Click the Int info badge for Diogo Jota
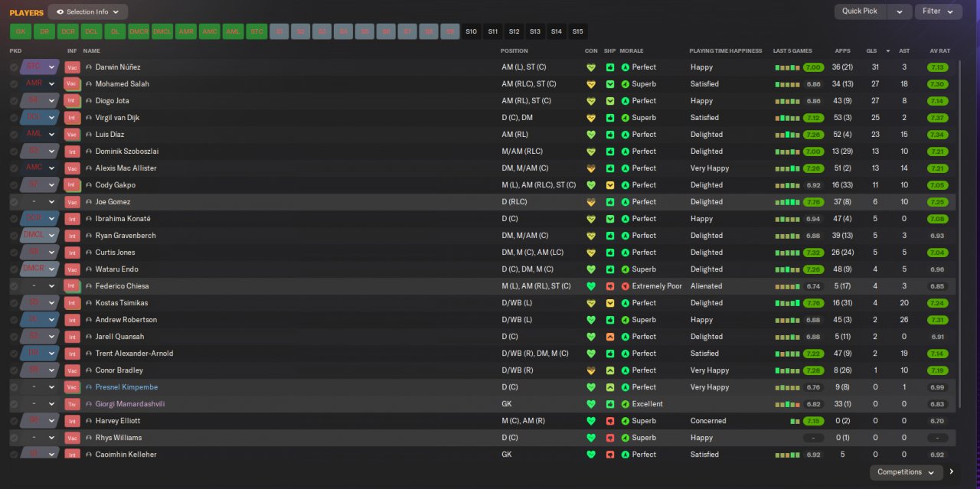 pyautogui.click(x=72, y=101)
